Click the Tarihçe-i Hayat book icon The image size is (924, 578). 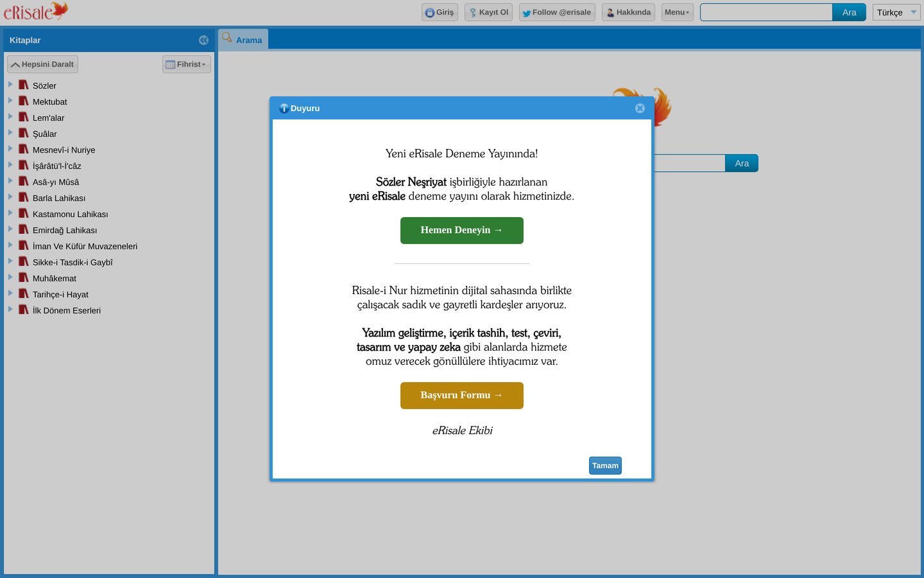(24, 293)
